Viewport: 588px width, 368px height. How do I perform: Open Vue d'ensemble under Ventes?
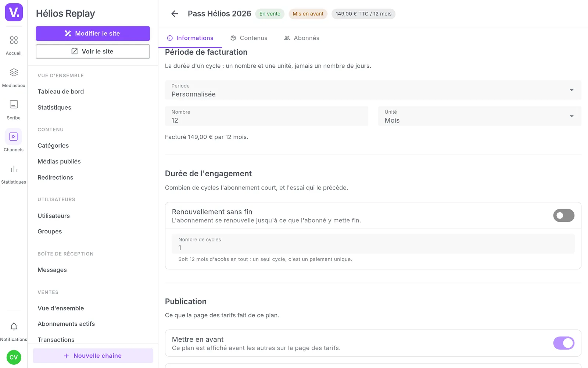[61, 308]
